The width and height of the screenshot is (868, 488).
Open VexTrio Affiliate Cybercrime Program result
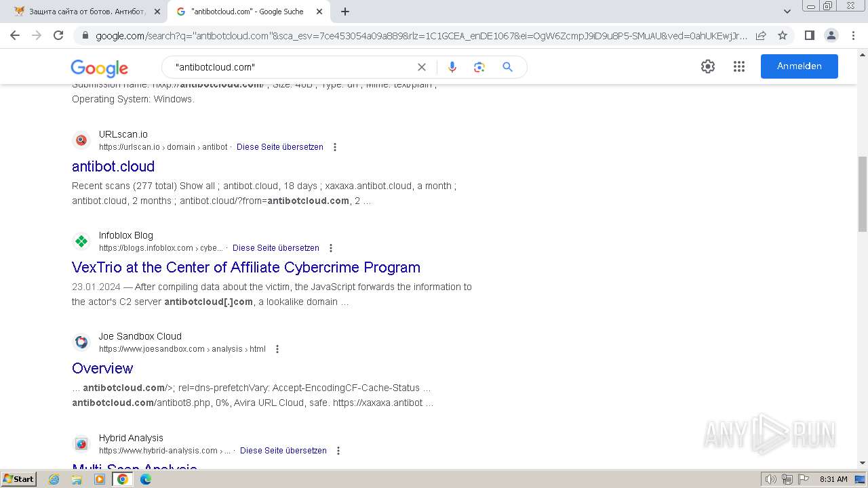click(x=246, y=267)
